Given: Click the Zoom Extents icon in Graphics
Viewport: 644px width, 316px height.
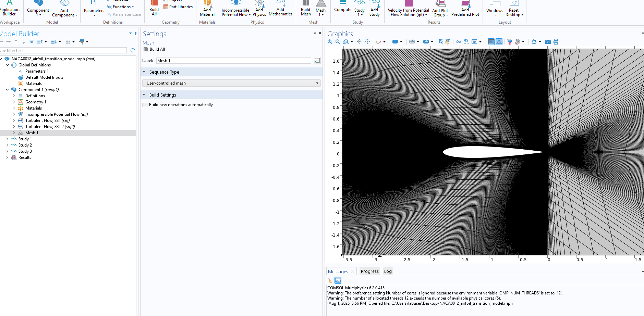Looking at the screenshot, I should pyautogui.click(x=367, y=42).
